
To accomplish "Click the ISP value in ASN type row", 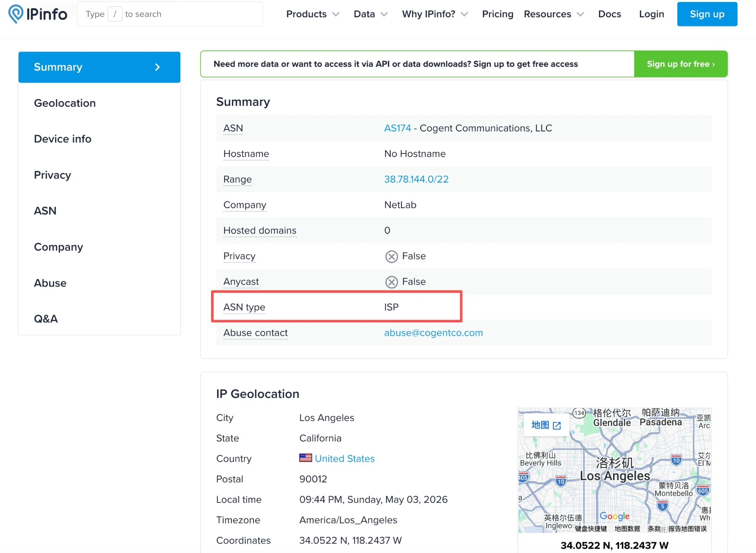I will (391, 307).
